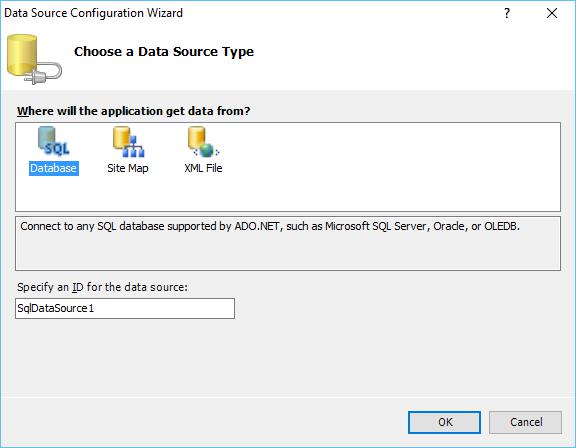Confirm with the OK button
The width and height of the screenshot is (576, 448).
[x=444, y=422]
